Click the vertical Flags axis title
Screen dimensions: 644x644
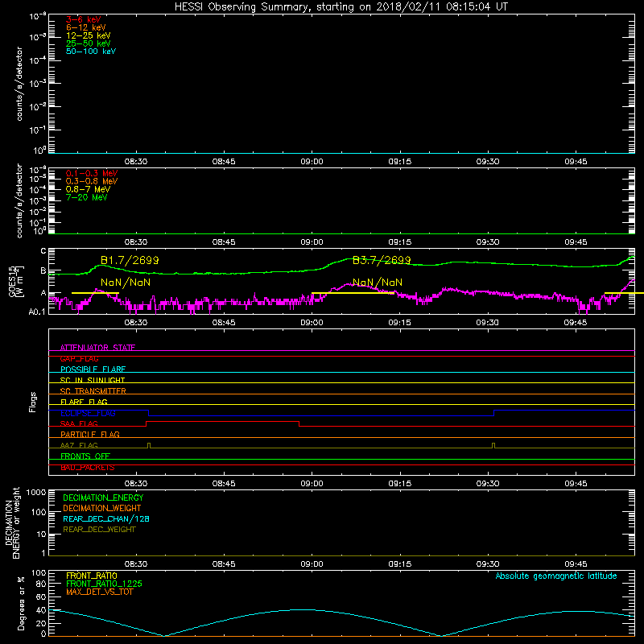pos(33,402)
